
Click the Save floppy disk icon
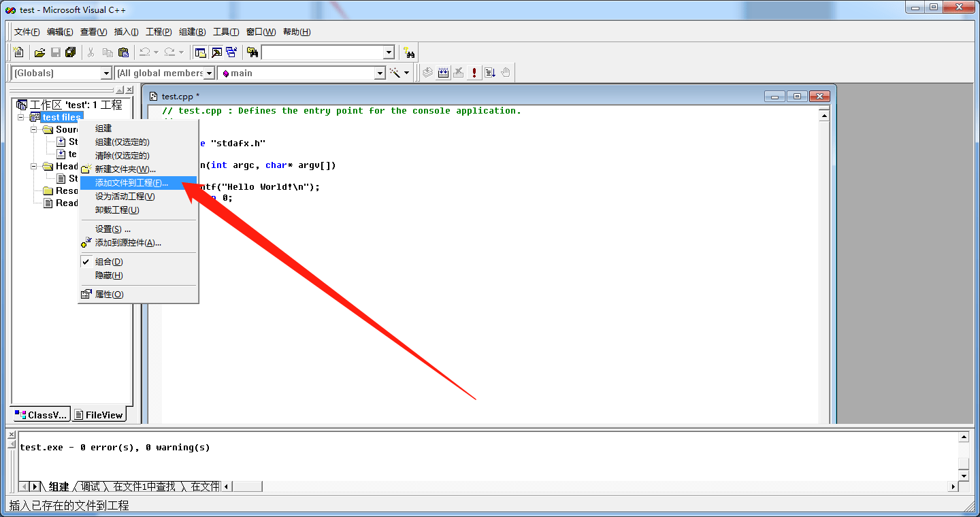click(55, 52)
